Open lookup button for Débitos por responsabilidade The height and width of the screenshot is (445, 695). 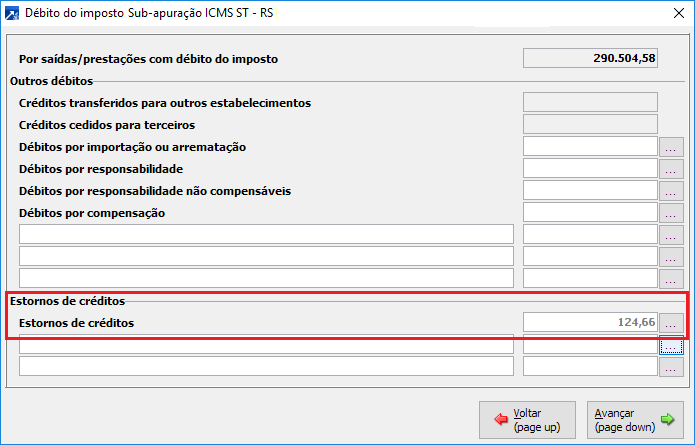[x=670, y=168]
